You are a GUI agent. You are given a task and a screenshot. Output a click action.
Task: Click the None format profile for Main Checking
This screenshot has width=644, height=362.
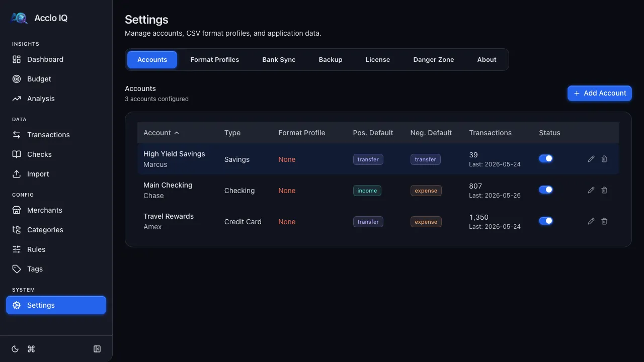coord(287,191)
